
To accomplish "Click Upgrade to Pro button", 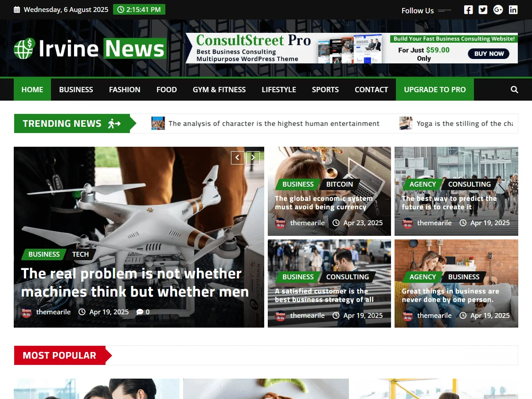I will tap(434, 90).
